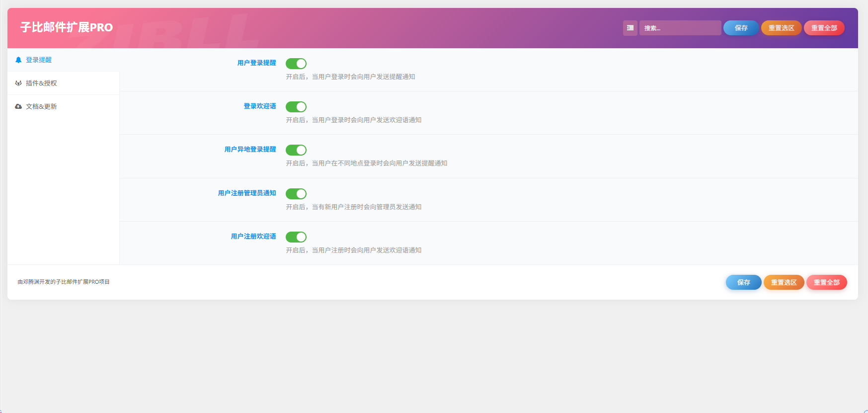Viewport: 868px width, 413px height.
Task: Disable the 用户注册欢迎语 toggle
Action: [296, 237]
